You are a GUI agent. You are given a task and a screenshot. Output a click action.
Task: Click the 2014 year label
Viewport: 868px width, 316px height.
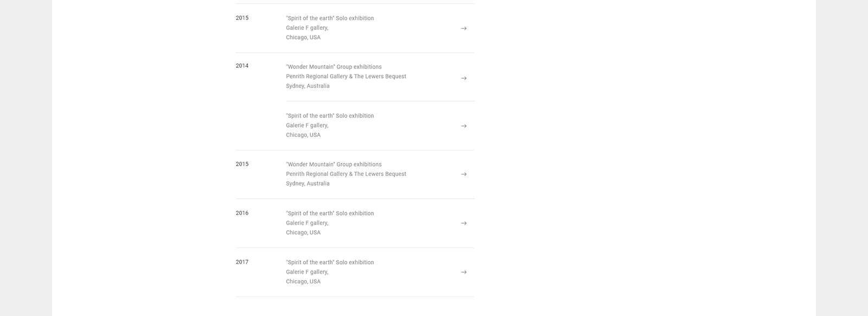point(242,66)
